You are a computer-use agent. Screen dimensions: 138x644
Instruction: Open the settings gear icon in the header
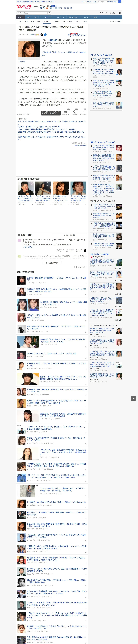(x=120, y=13)
